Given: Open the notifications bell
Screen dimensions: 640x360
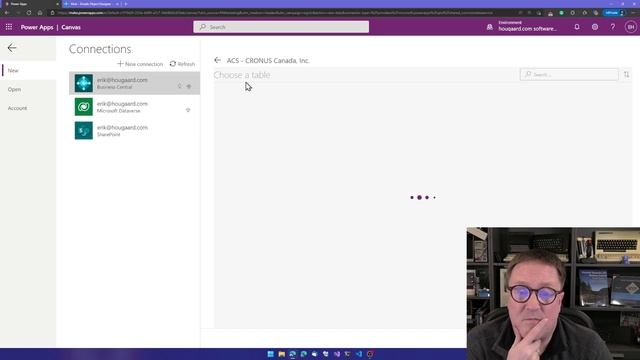Looking at the screenshot, I should click(577, 27).
